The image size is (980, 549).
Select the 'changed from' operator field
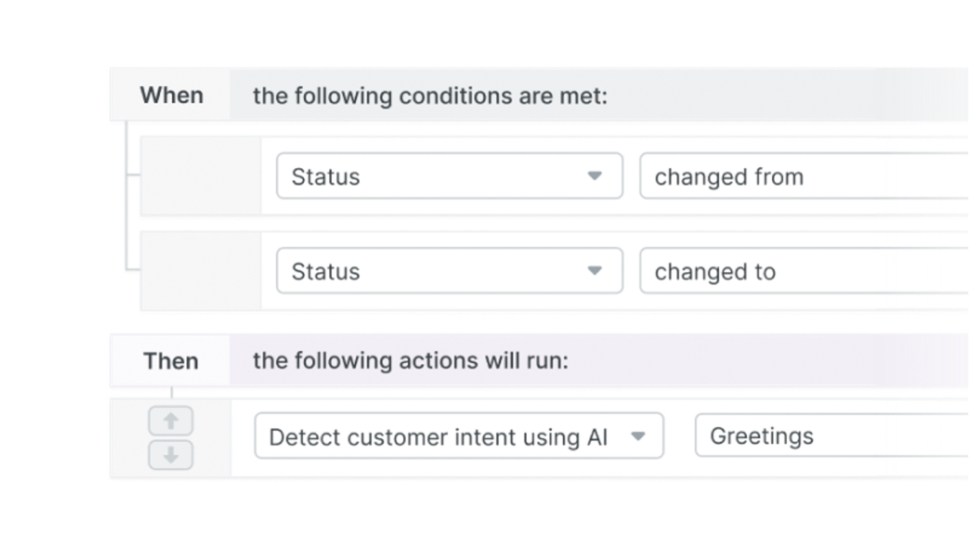[x=803, y=176]
